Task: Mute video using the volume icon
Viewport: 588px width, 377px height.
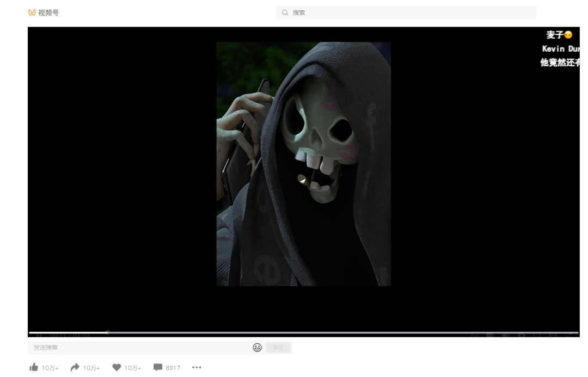Action: pos(506,335)
